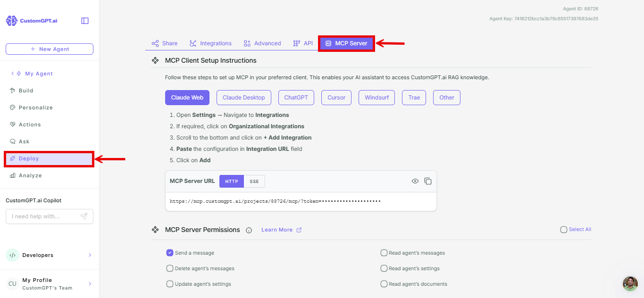Select the Windsurf client button
The height and width of the screenshot is (298, 644).
pyautogui.click(x=376, y=98)
